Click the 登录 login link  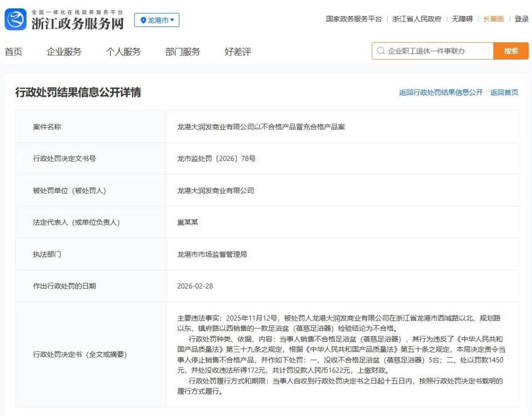pyautogui.click(x=522, y=19)
